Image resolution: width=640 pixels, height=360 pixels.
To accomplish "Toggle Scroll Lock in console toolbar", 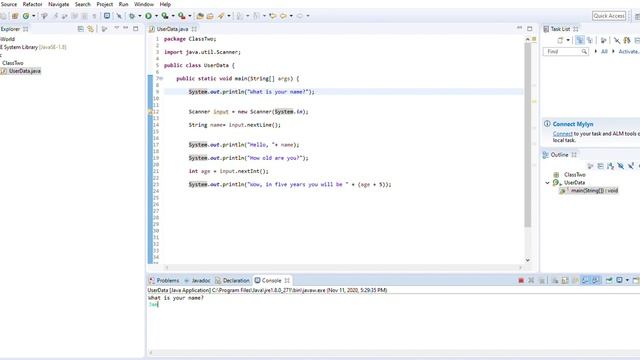I will pyautogui.click(x=565, y=280).
